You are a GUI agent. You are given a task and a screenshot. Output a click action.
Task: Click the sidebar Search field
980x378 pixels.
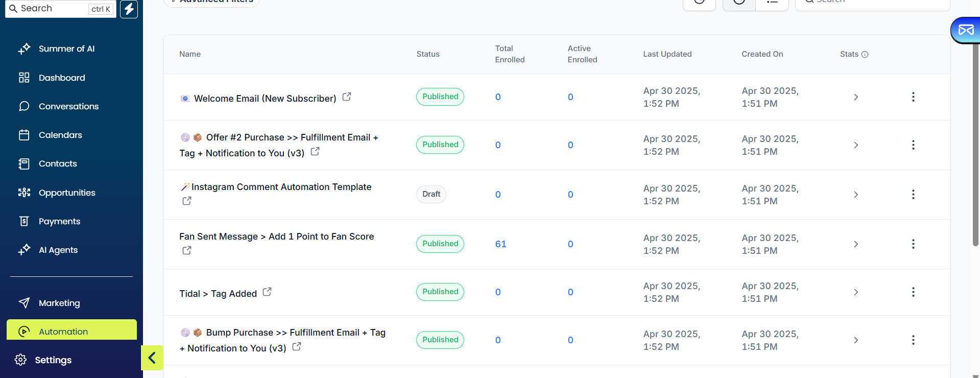click(61, 9)
